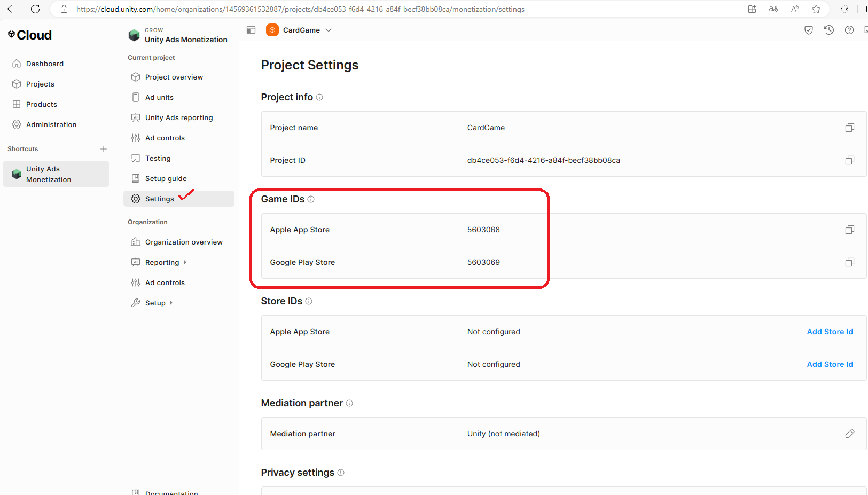Viewport: 868px width, 495px height.
Task: Edit Mediation partner with pencil icon
Action: [850, 434]
